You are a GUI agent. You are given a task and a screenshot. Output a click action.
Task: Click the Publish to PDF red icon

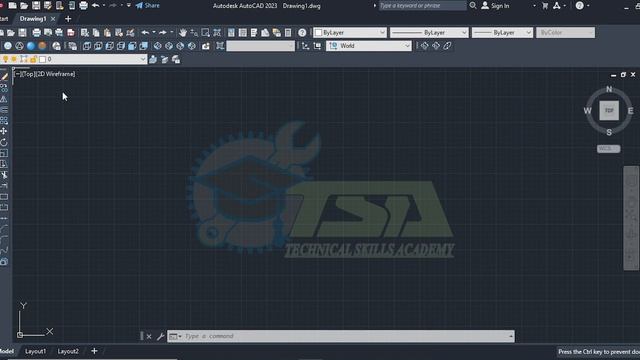pyautogui.click(x=71, y=33)
